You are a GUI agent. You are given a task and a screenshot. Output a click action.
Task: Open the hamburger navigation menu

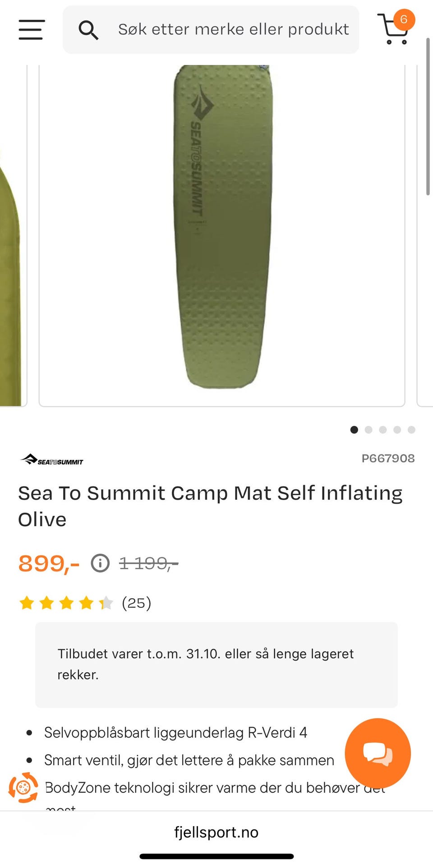pyautogui.click(x=32, y=30)
